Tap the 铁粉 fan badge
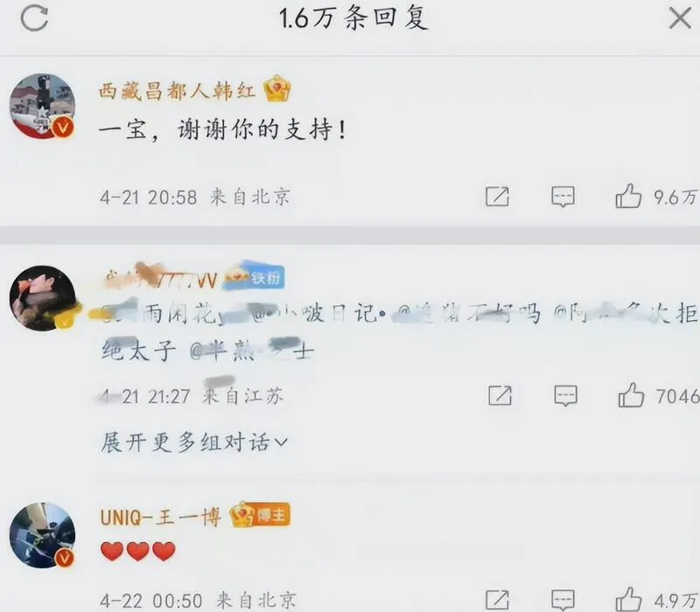Viewport: 700px width, 612px height. click(254, 277)
